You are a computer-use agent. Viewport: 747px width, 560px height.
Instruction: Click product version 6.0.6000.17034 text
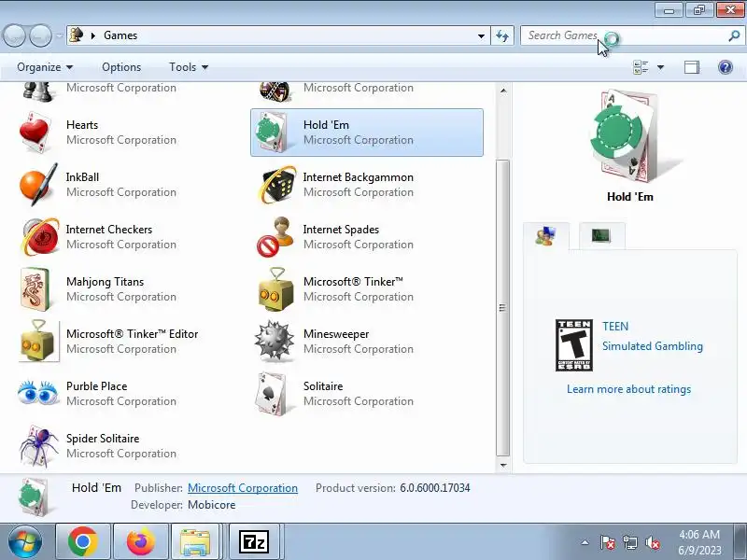pyautogui.click(x=434, y=488)
